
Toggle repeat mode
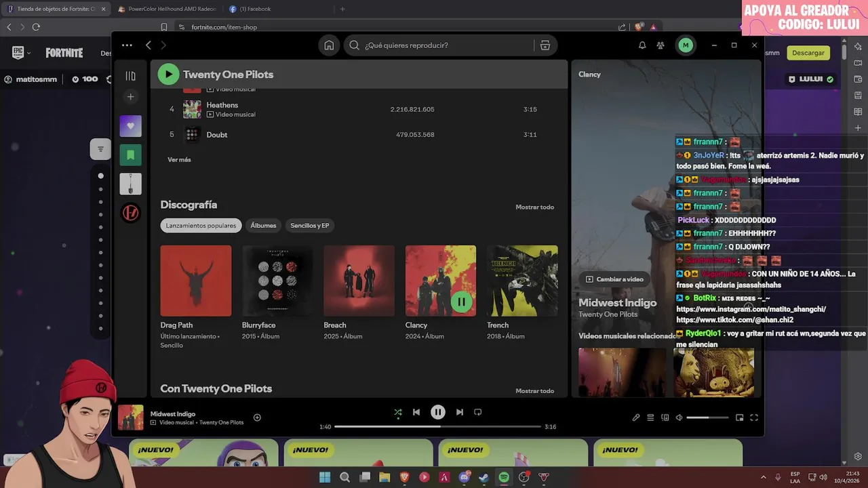coord(478,412)
